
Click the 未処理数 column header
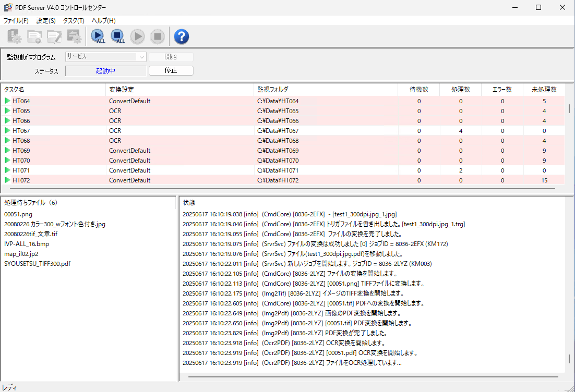[x=544, y=90]
